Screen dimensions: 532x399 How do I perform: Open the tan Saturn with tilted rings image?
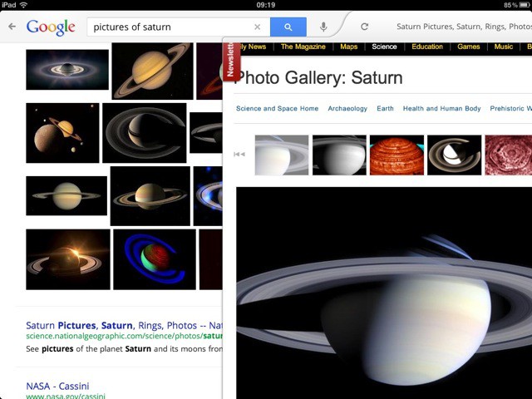tap(150, 196)
